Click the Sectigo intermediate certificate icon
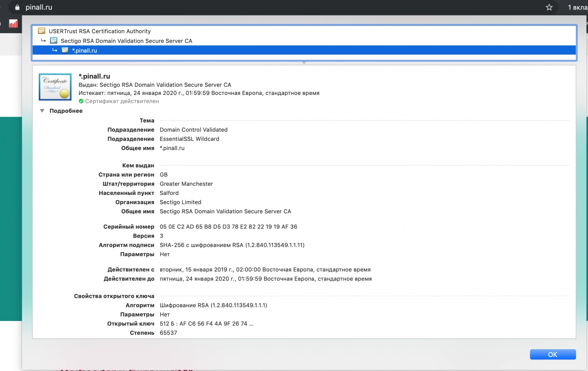 (x=54, y=41)
